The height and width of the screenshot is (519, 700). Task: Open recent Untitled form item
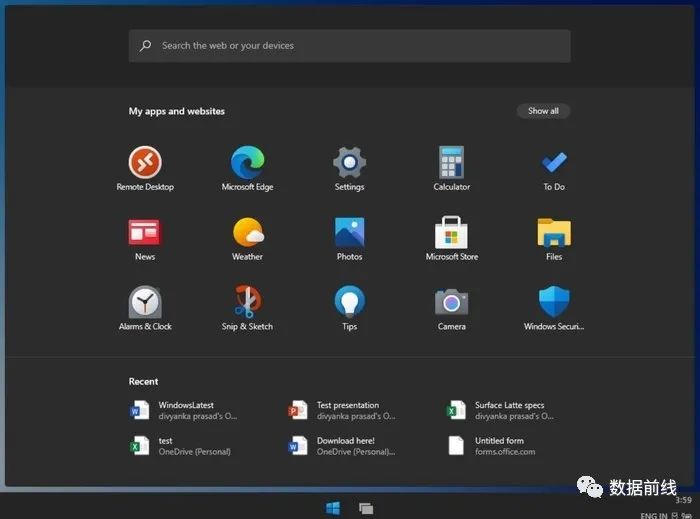[492, 446]
